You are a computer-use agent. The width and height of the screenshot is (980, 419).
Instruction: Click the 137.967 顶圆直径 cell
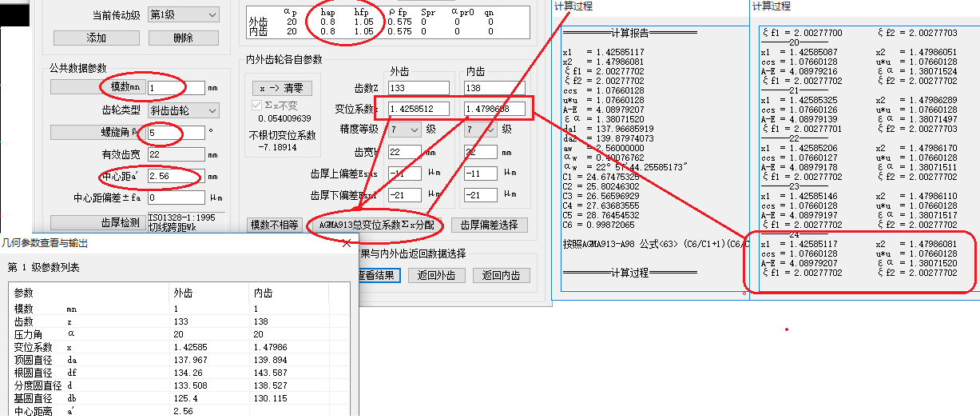coord(189,360)
